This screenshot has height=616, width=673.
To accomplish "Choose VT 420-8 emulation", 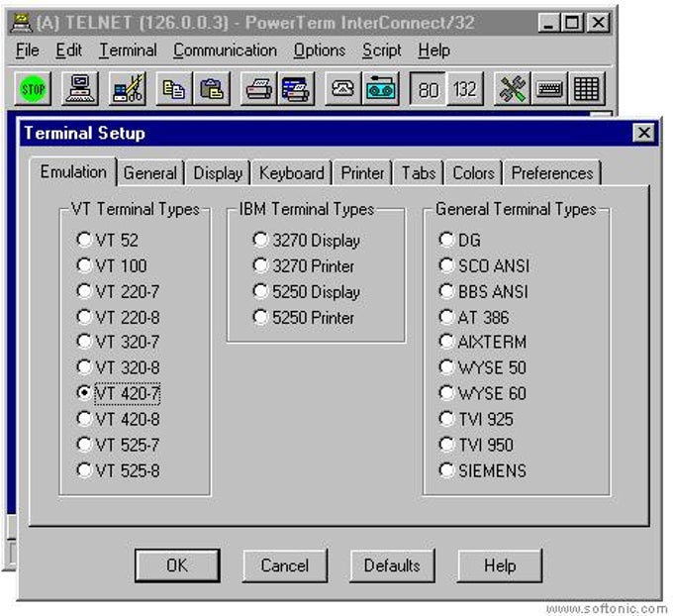I will pyautogui.click(x=84, y=418).
